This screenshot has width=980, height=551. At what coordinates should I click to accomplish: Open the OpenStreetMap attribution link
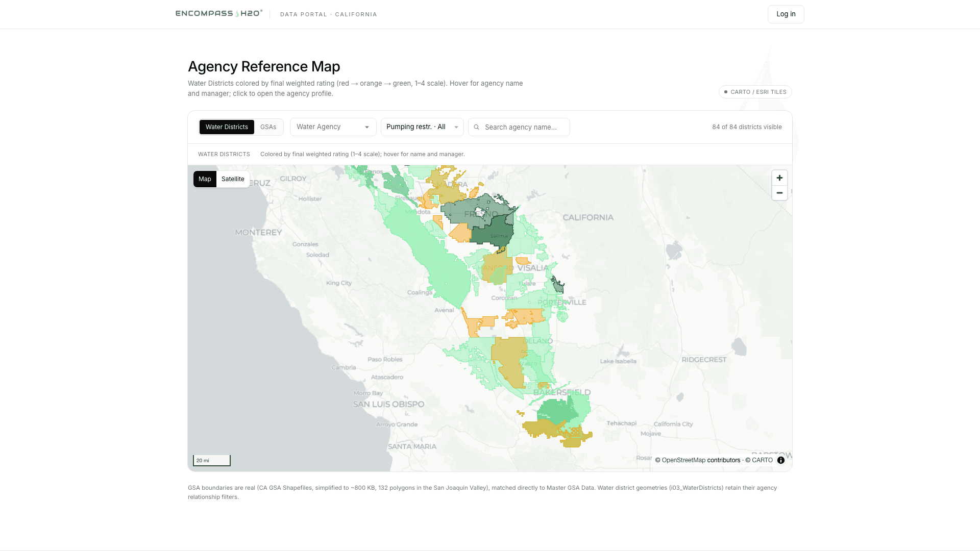[683, 460]
